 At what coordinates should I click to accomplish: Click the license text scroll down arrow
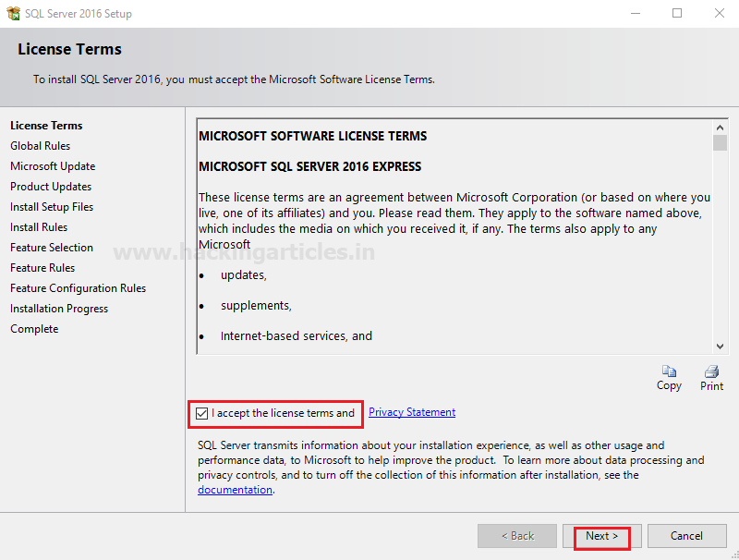tap(720, 347)
